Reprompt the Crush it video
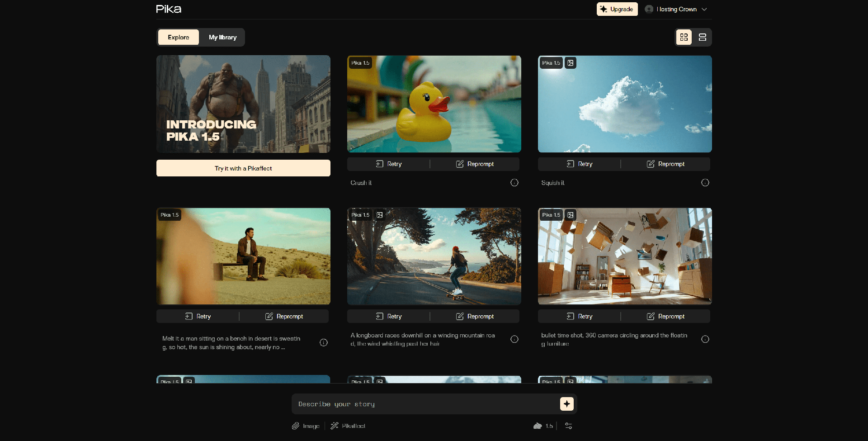This screenshot has height=441, width=868. (475, 164)
